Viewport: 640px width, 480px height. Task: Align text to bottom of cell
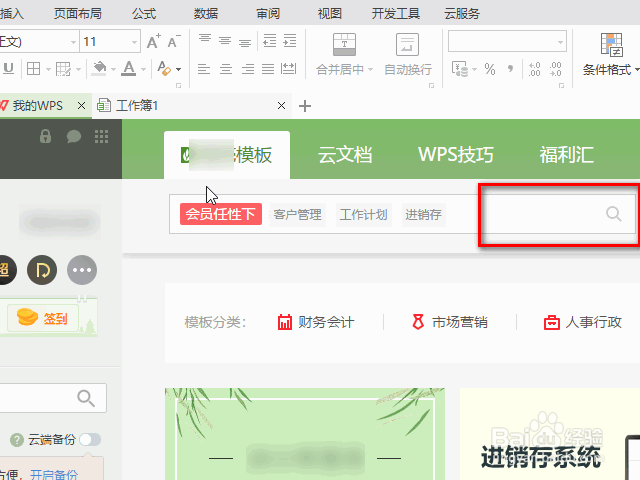(245, 42)
